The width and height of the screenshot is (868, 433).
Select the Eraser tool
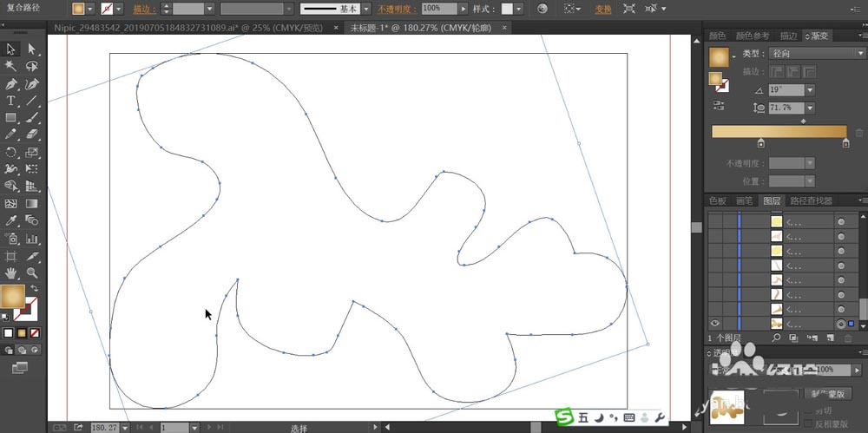click(31, 134)
